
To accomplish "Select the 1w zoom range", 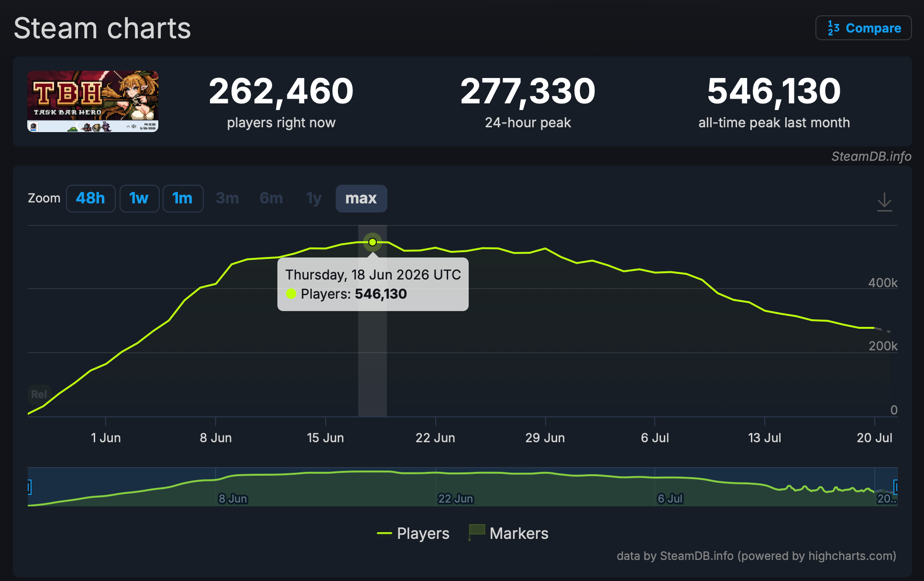I will pyautogui.click(x=139, y=198).
